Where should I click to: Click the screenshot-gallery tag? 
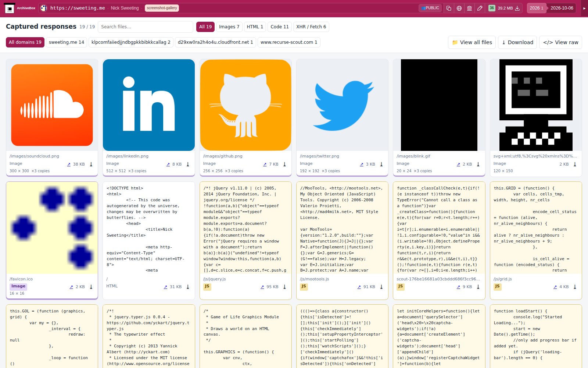tap(162, 8)
